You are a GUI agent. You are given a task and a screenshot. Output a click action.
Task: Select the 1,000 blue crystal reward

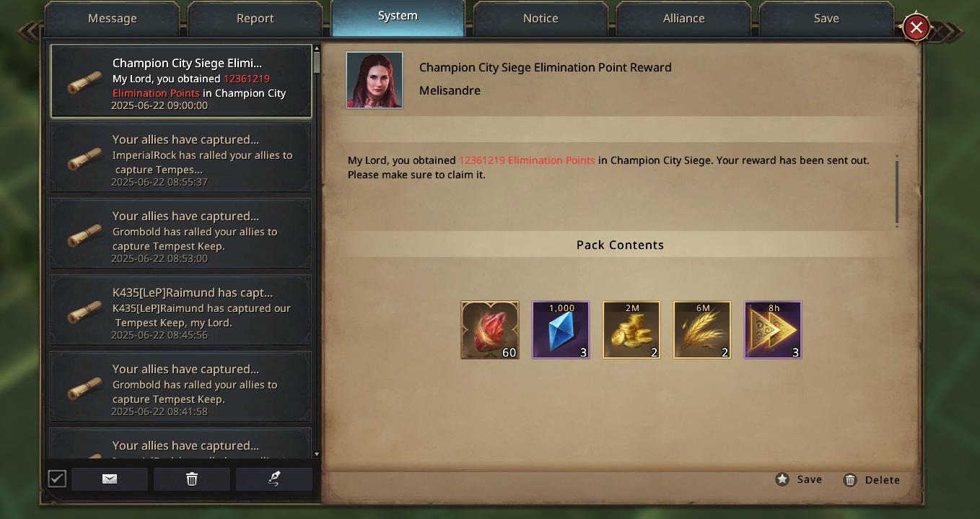point(561,330)
